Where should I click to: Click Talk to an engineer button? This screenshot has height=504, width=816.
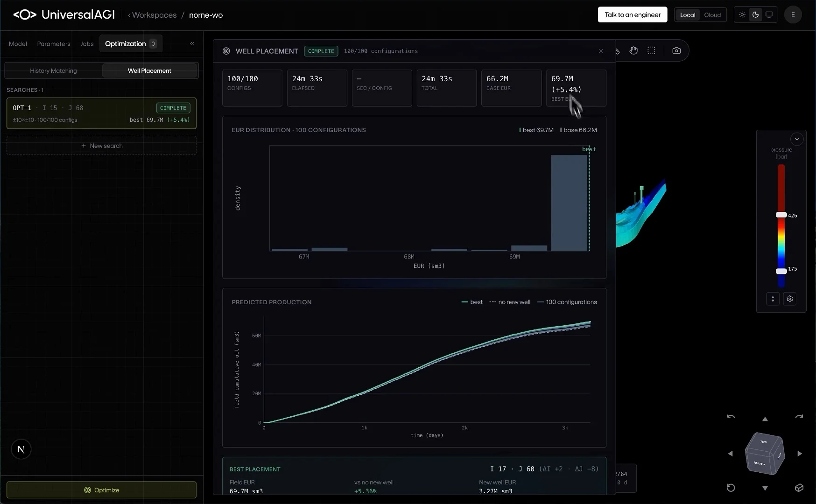[x=633, y=15]
